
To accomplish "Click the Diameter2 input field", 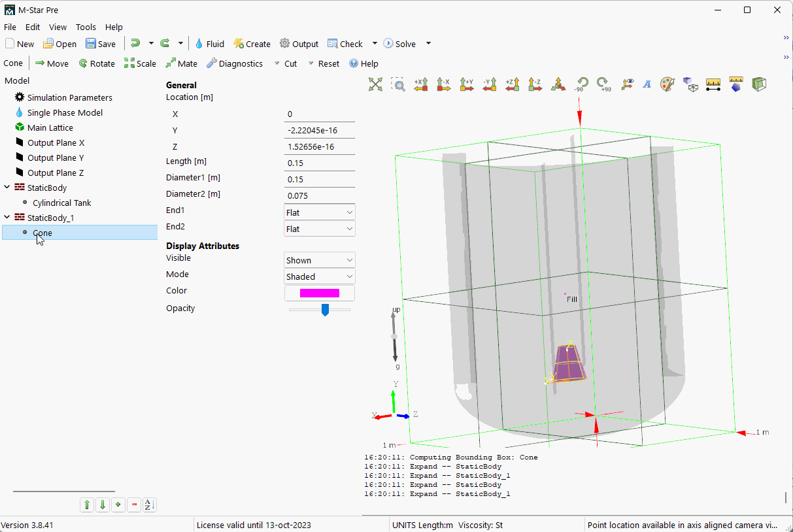I will [320, 195].
